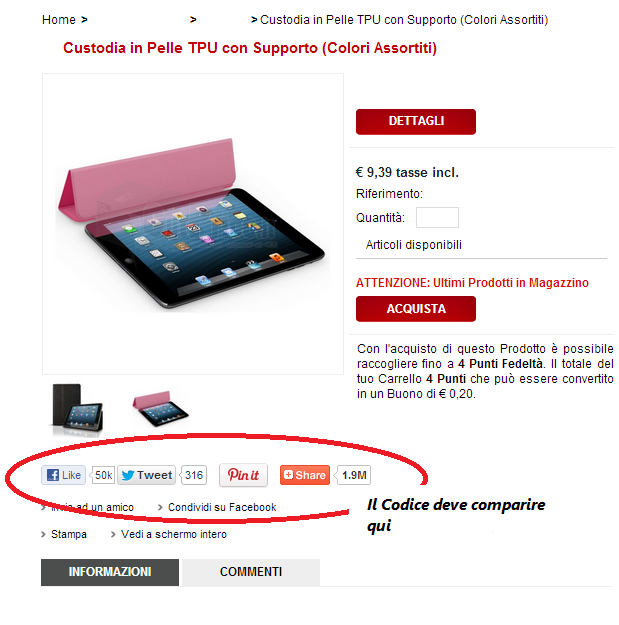Open the 1.9M share count bubble
Image resolution: width=619 pixels, height=625 pixels.
(x=354, y=475)
